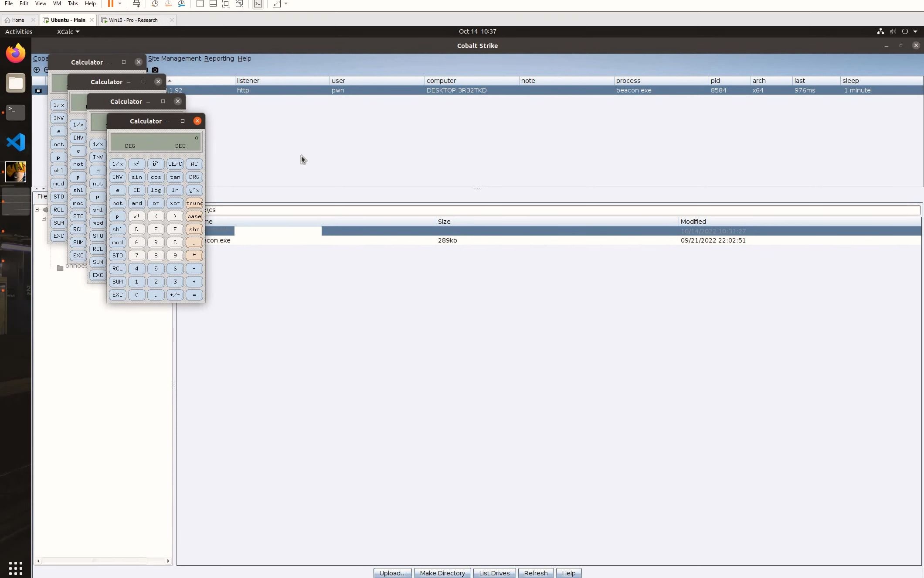Launch Visual Studio Code from the dock

[x=16, y=142]
